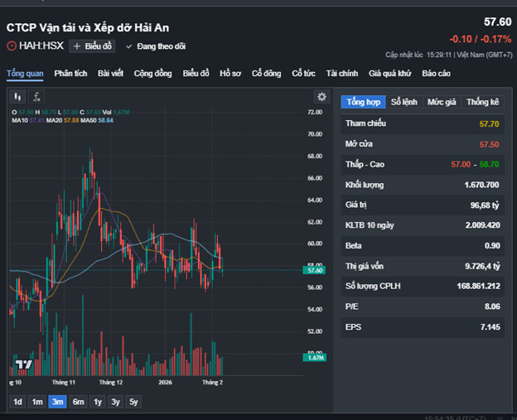The image size is (517, 420).
Task: Open the Phân tích tab
Action: pyautogui.click(x=70, y=73)
